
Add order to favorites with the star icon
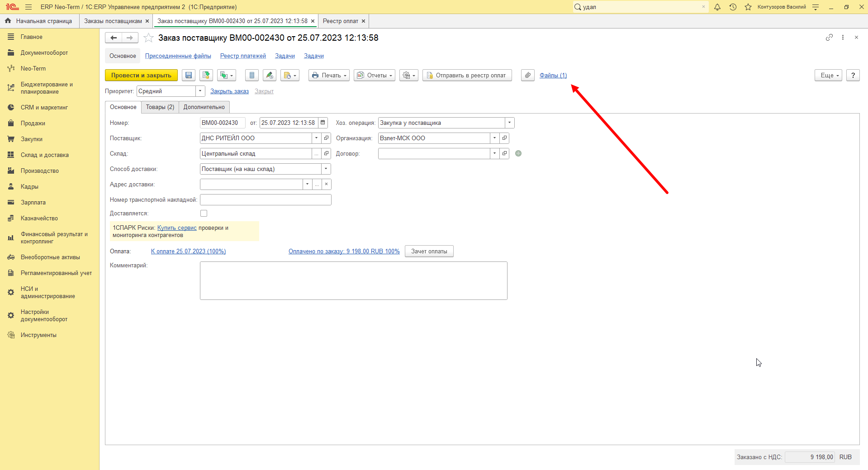coord(148,38)
